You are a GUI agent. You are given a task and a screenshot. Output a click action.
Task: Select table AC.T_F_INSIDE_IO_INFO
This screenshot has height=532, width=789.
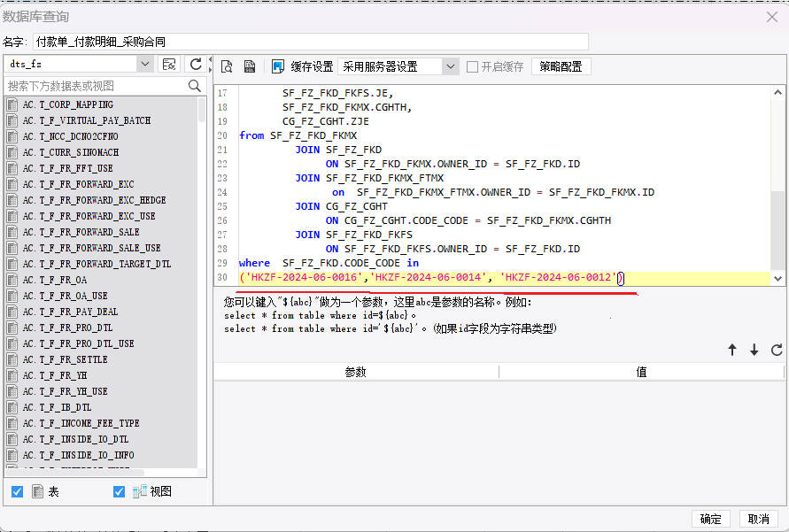79,455
